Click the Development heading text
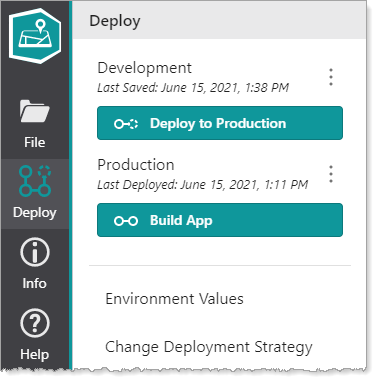373x377 pixels. pos(144,68)
